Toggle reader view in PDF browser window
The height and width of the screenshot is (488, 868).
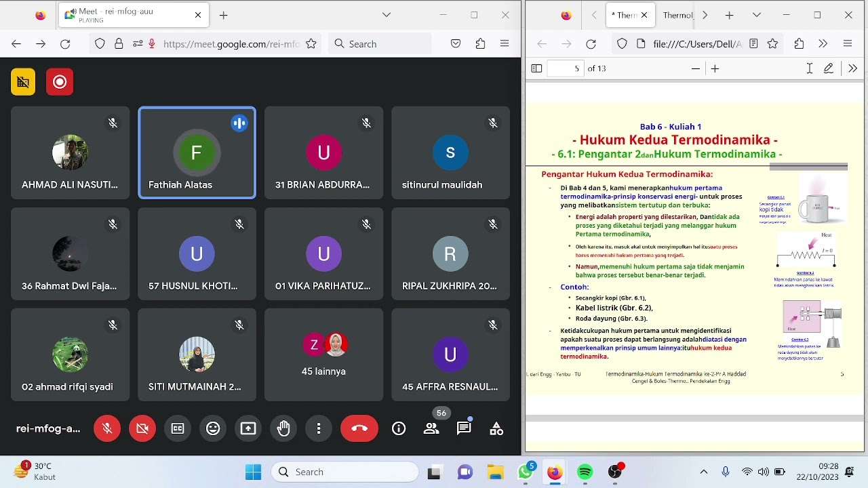point(753,44)
